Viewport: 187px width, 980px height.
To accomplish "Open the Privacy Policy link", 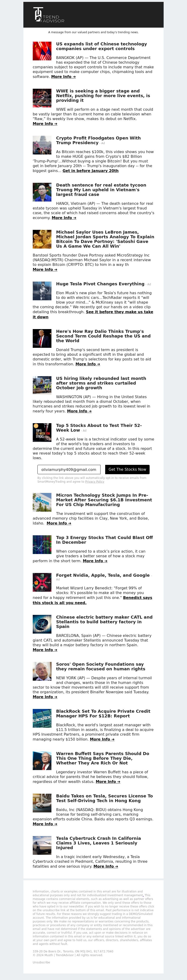I will [x=95, y=482].
